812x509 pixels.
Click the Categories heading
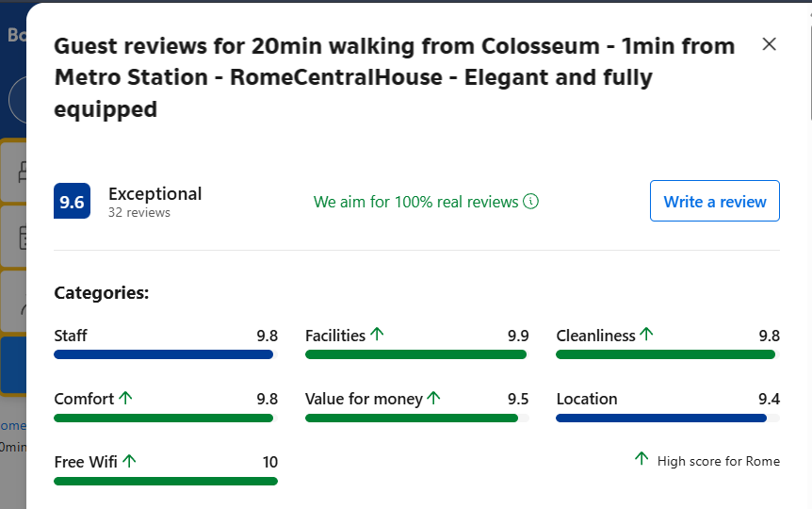(102, 293)
